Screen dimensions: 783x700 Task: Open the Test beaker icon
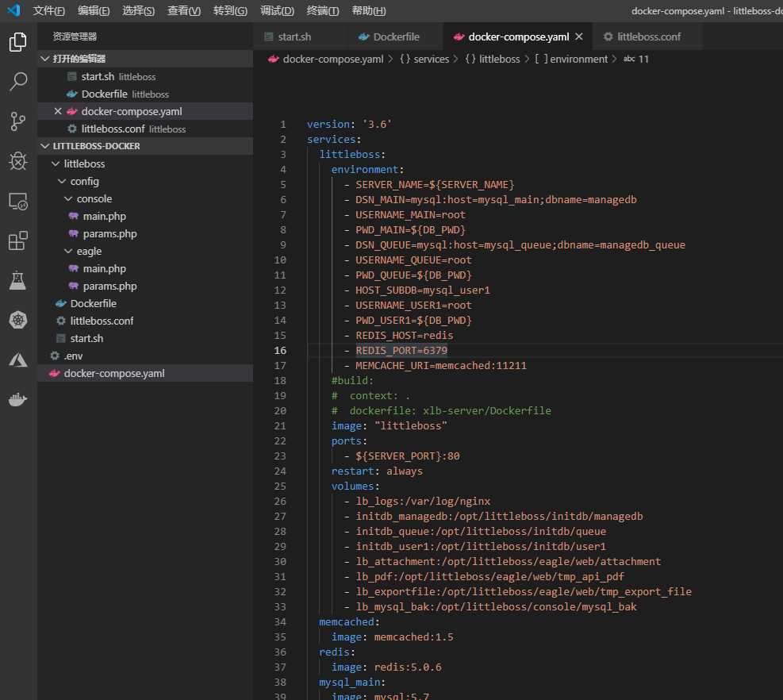click(18, 280)
